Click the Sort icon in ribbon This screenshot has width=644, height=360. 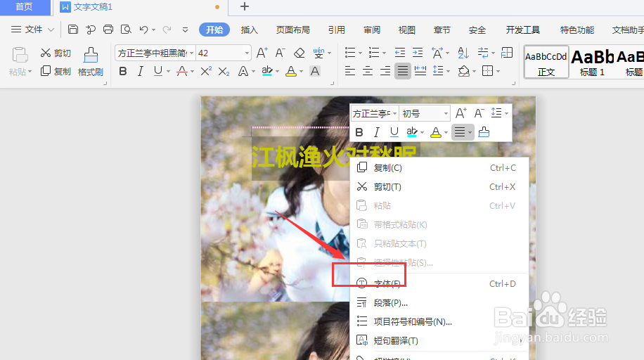coord(463,53)
